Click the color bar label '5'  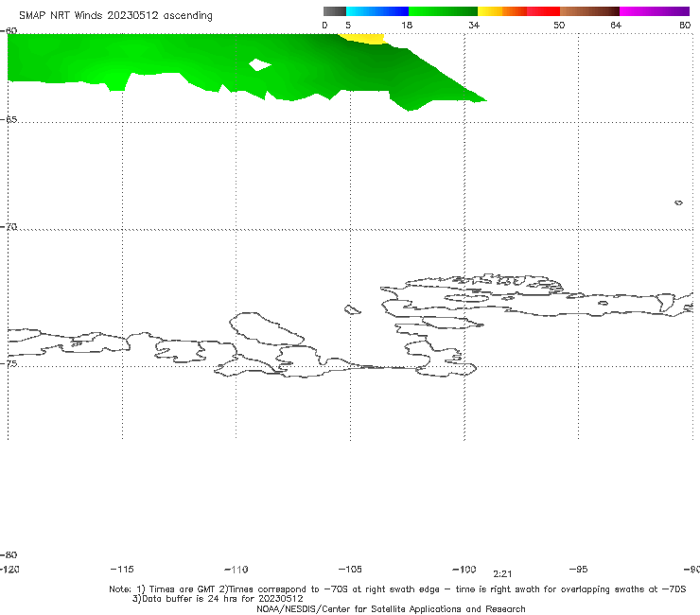348,25
